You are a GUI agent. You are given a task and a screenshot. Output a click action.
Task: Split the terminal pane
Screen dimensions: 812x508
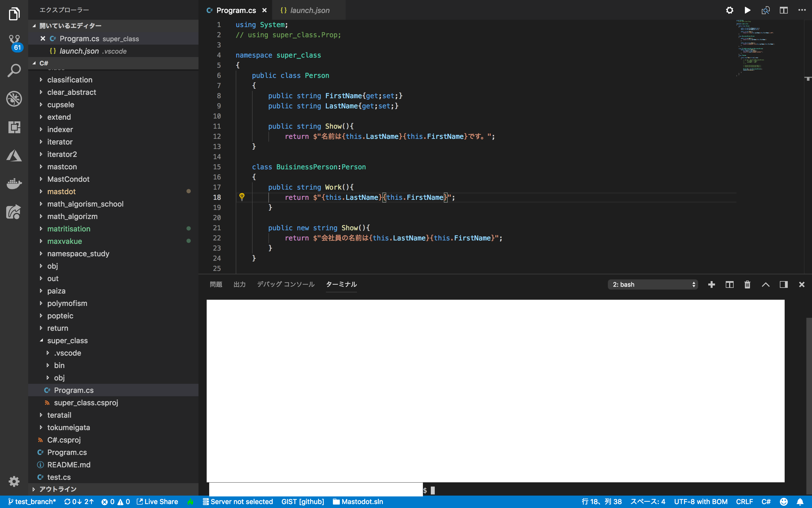click(729, 284)
